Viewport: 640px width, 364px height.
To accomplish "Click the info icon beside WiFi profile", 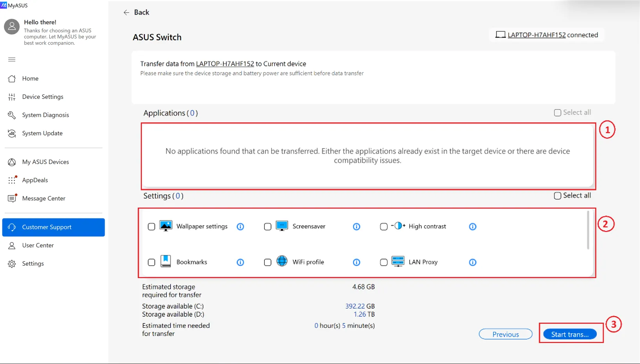I will click(x=356, y=262).
